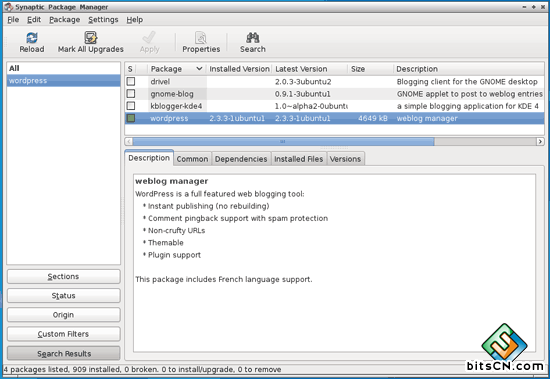Sort by Description column header
This screenshot has height=379, width=550.
(x=469, y=69)
